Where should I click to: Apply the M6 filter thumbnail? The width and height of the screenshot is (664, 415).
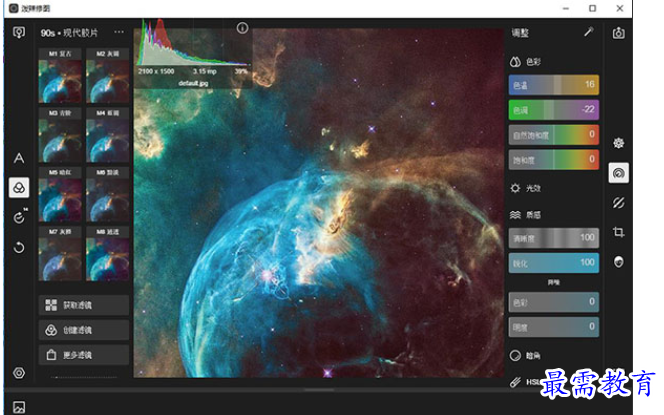(108, 195)
